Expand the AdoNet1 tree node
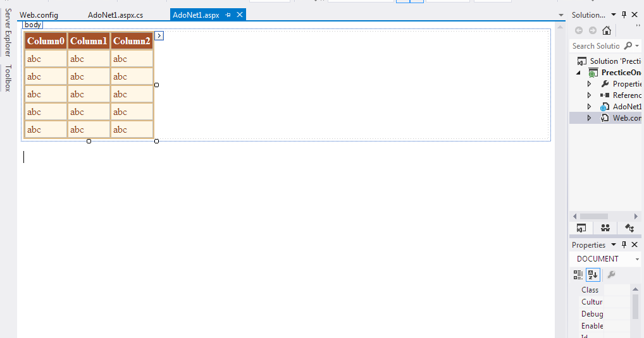Screen dimensions: 644x338 [x=589, y=107]
